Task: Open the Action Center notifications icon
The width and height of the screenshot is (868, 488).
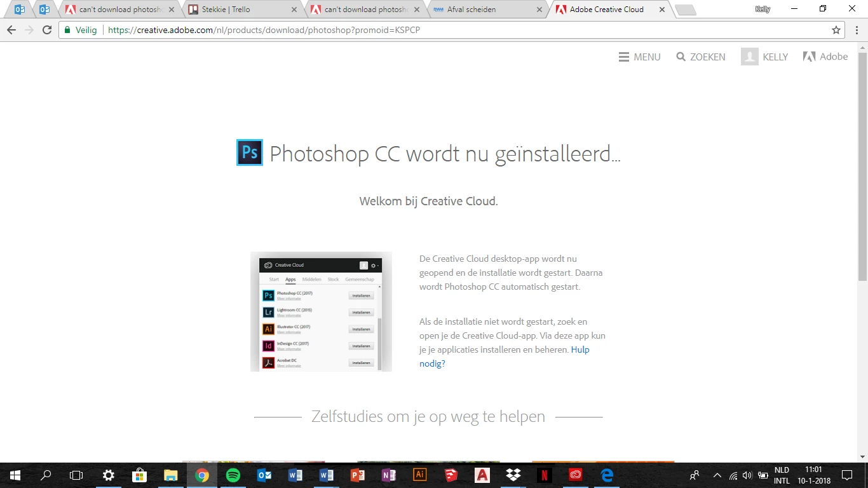Action: 847,475
